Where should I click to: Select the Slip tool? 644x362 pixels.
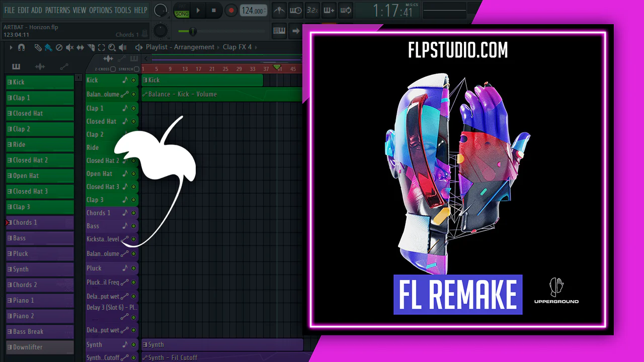80,47
